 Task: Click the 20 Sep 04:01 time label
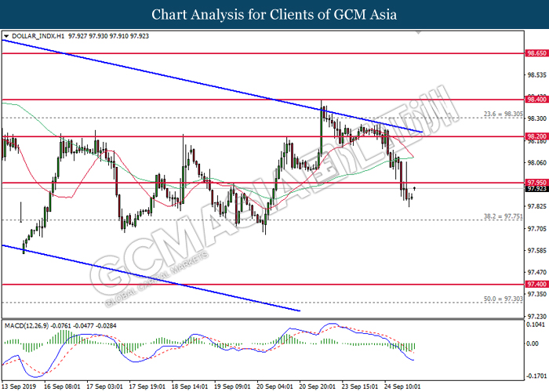point(275,387)
